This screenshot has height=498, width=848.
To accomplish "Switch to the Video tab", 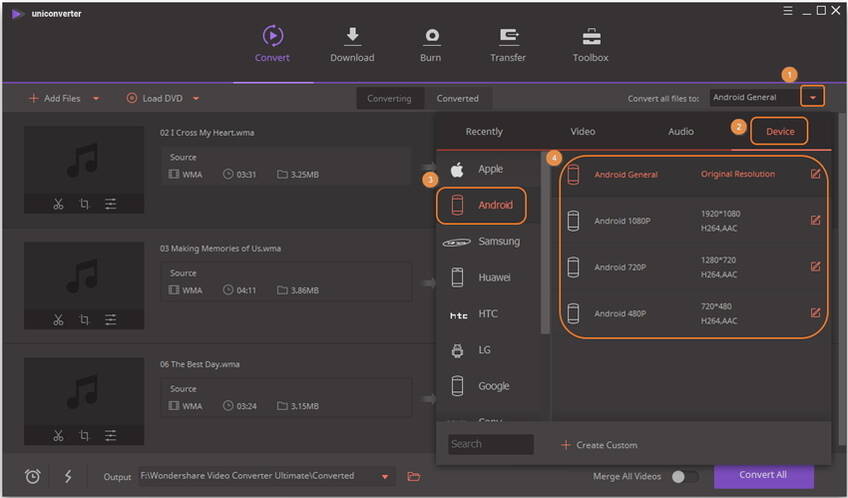I will (582, 131).
